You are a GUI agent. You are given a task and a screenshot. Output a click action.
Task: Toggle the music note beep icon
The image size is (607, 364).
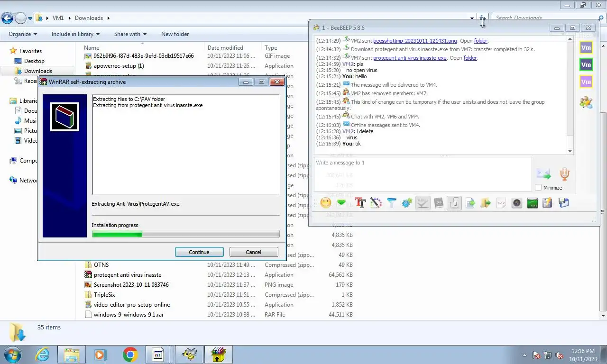454,203
